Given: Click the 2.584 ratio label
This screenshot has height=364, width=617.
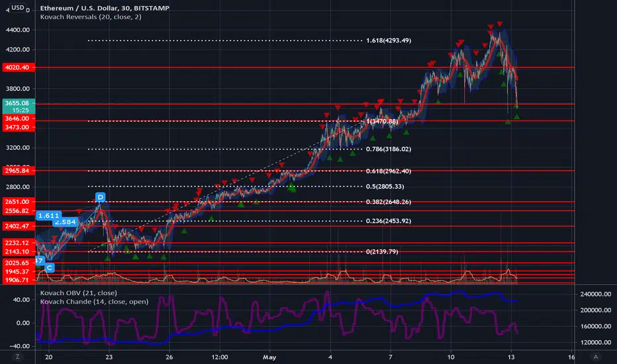Looking at the screenshot, I should (x=66, y=222).
